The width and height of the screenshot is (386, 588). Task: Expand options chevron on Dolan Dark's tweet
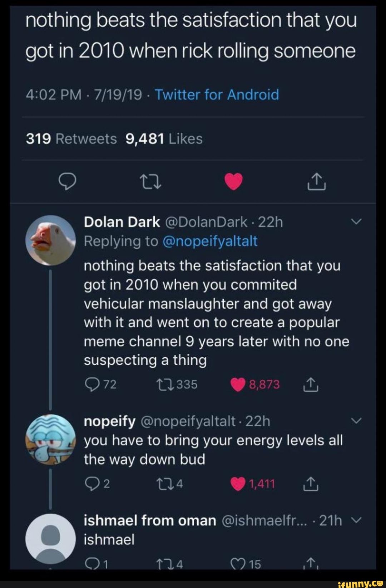point(357,222)
